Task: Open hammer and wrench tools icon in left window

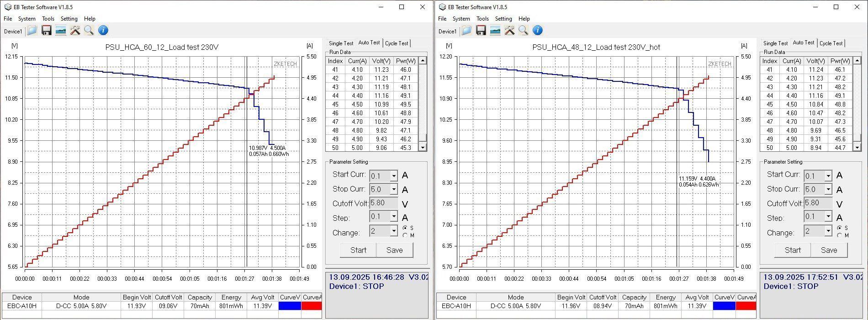Action: 75,31
